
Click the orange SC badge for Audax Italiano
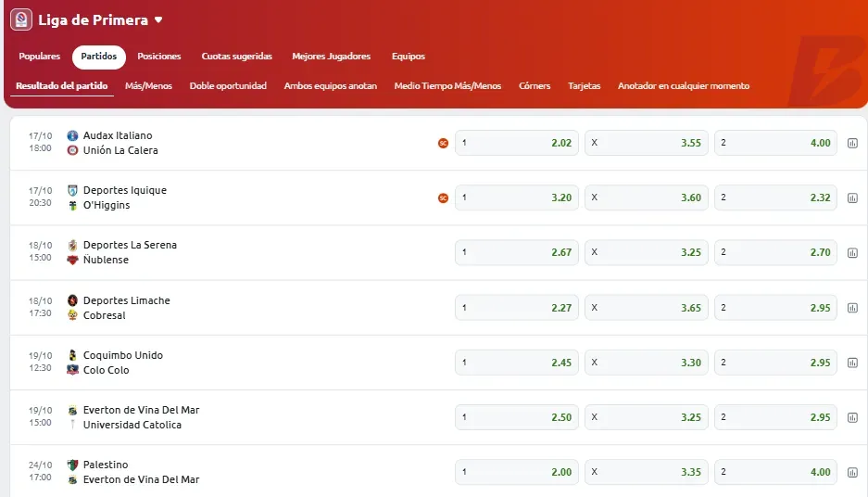click(443, 143)
